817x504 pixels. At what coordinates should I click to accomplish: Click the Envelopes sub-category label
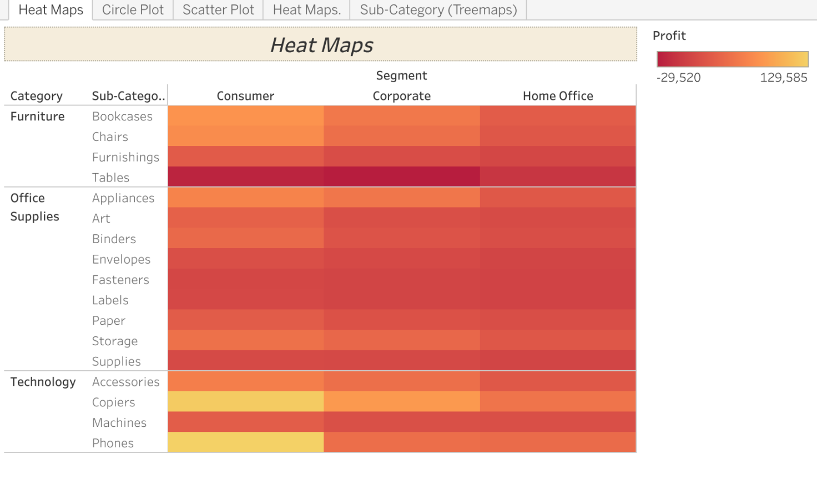(x=121, y=259)
